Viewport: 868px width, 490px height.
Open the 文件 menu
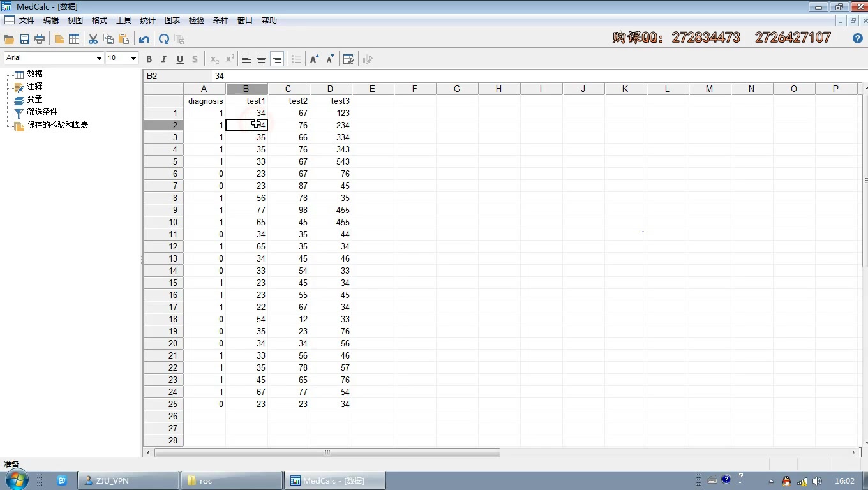(27, 20)
